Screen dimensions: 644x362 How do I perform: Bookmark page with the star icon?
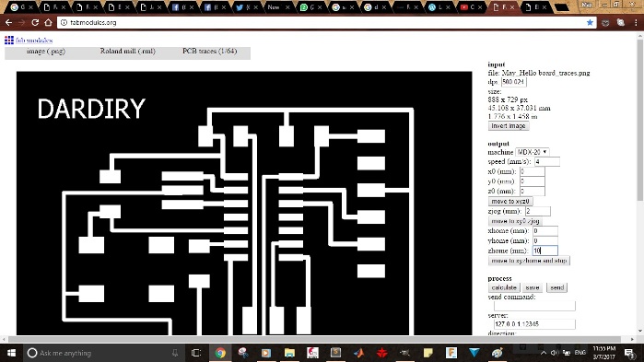point(590,23)
